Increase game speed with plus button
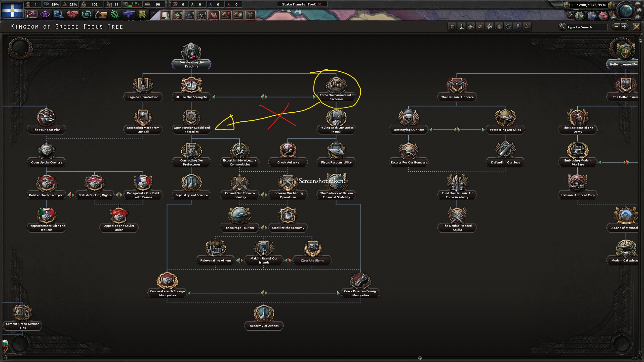 click(x=611, y=5)
